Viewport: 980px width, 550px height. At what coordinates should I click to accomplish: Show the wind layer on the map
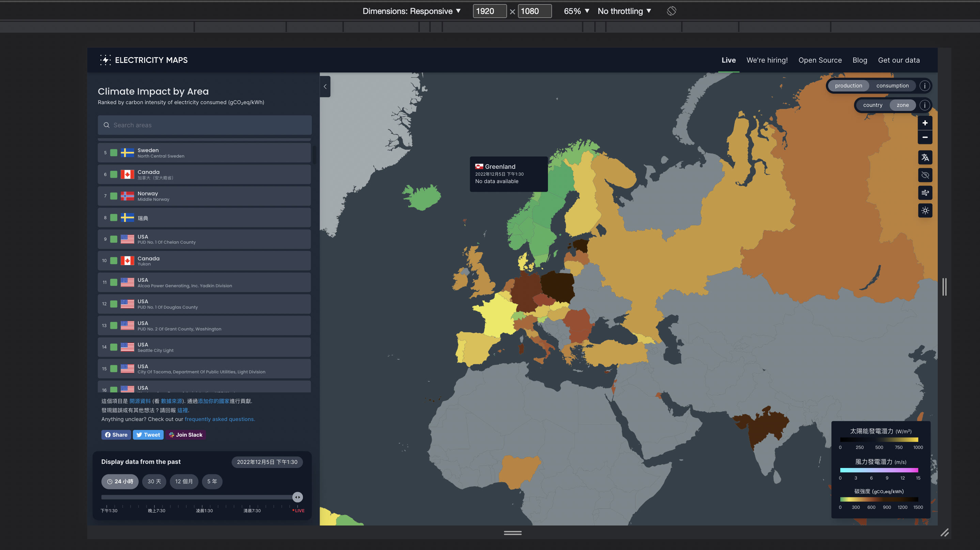point(925,193)
